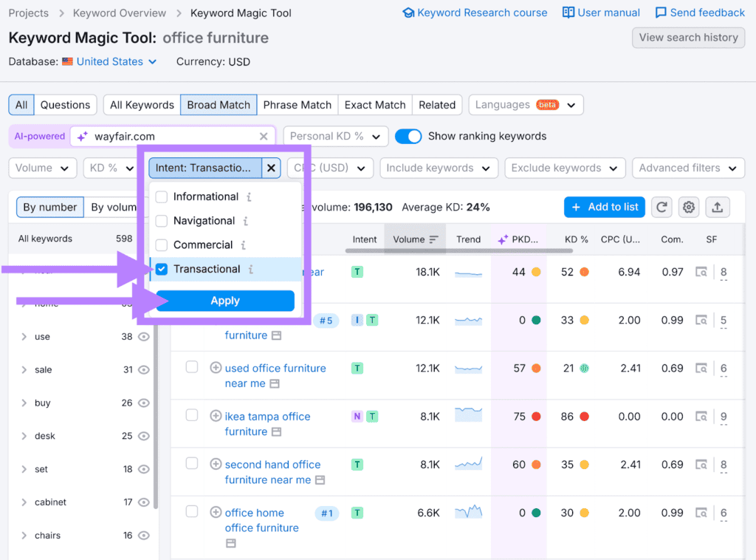Click the View search history button

pyautogui.click(x=688, y=38)
